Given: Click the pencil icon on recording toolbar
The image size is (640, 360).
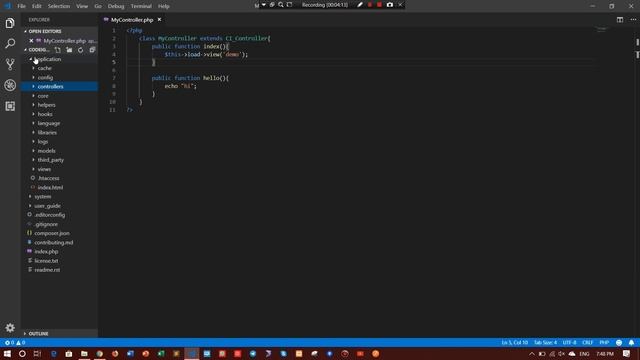Looking at the screenshot, I should coord(360,5).
